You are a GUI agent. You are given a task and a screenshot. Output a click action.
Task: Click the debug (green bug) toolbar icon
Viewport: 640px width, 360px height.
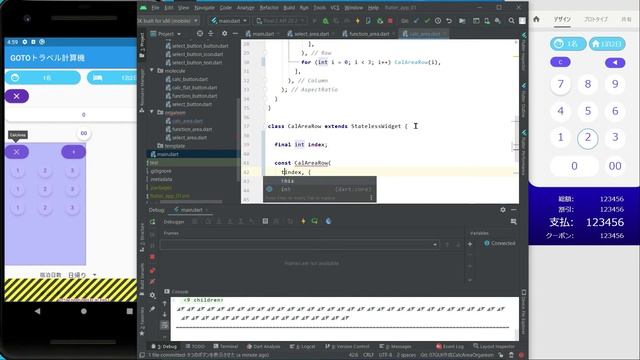[x=325, y=21]
